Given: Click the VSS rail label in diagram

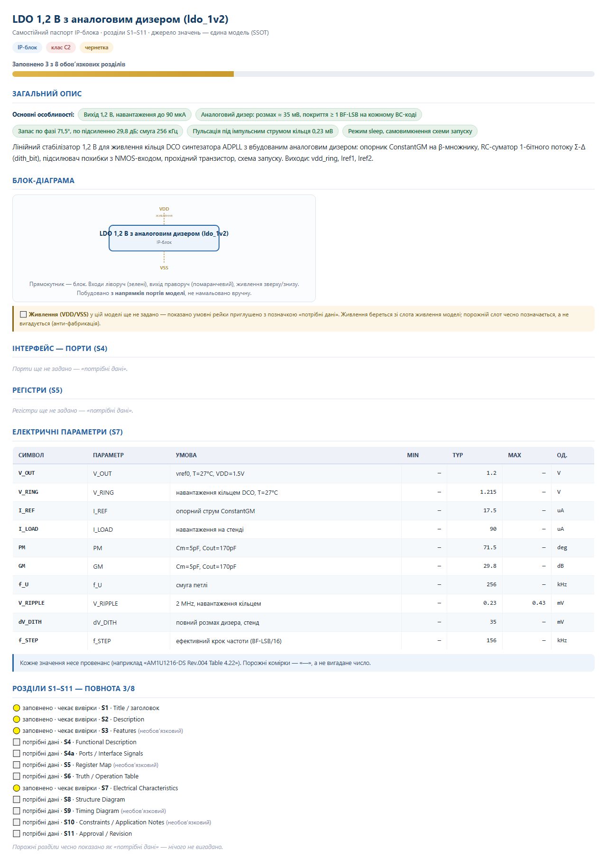Looking at the screenshot, I should click(x=164, y=268).
